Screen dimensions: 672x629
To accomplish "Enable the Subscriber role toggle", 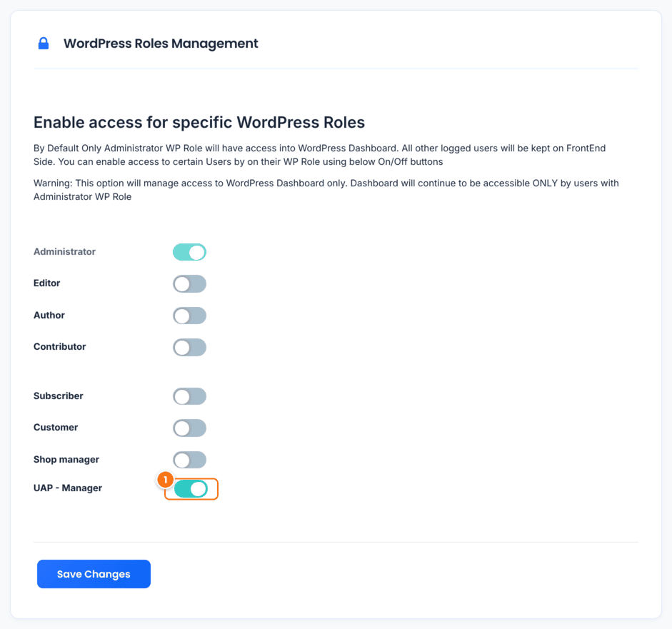I will pos(189,396).
